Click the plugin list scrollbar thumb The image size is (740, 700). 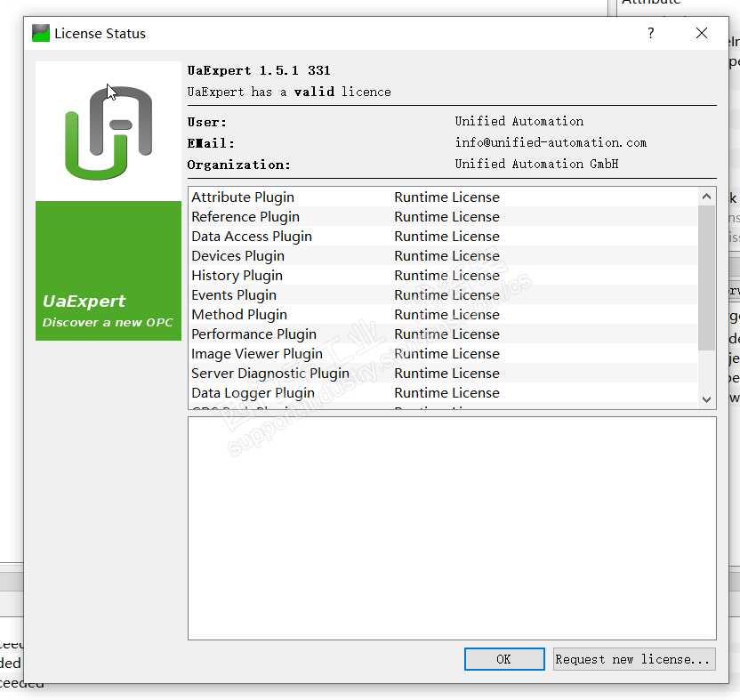pos(706,278)
